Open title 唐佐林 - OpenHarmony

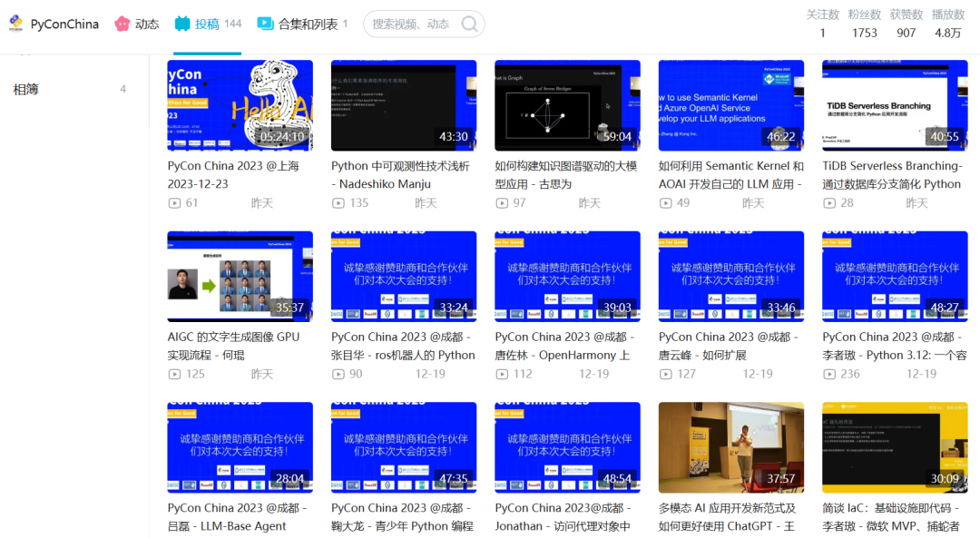(565, 346)
